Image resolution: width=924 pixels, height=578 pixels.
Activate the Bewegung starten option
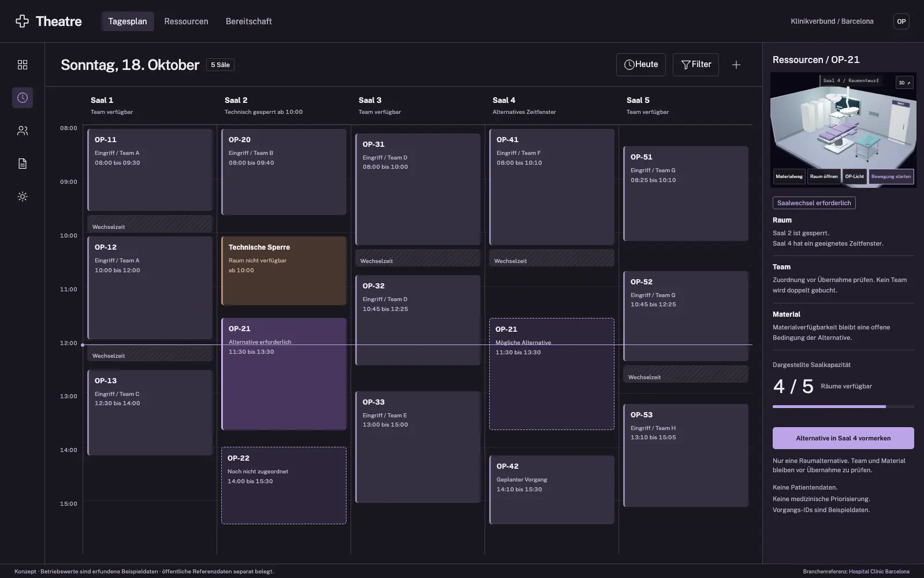[891, 176]
